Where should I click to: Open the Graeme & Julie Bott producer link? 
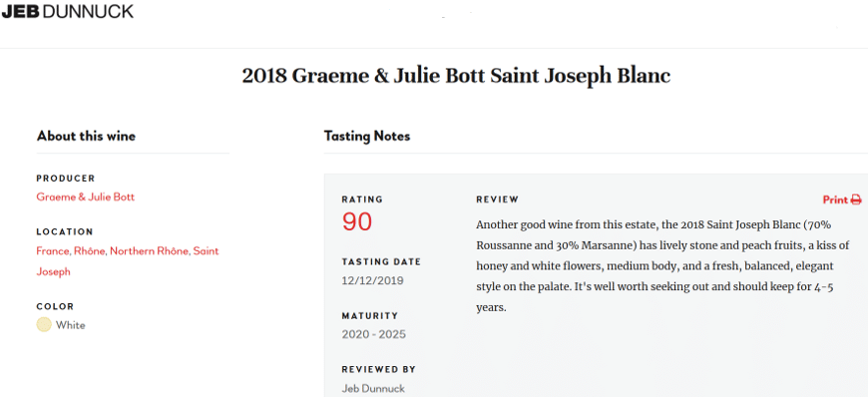(85, 198)
